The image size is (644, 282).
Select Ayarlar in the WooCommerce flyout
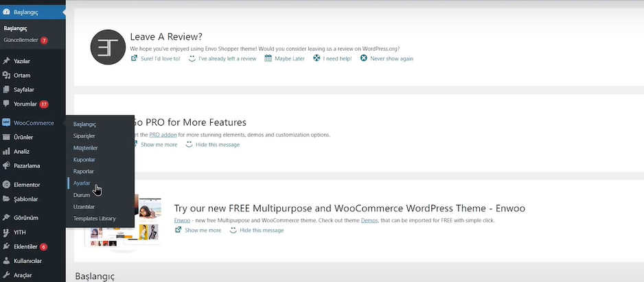(x=82, y=183)
